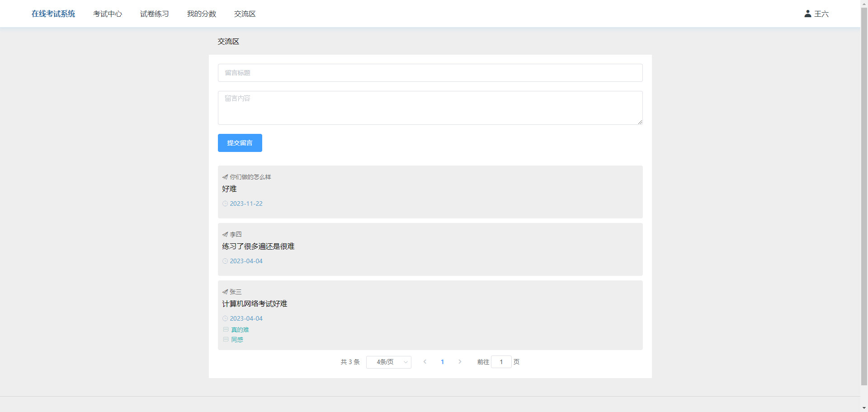The height and width of the screenshot is (412, 868).
Task: Open the 交流区 menu item
Action: pos(245,14)
